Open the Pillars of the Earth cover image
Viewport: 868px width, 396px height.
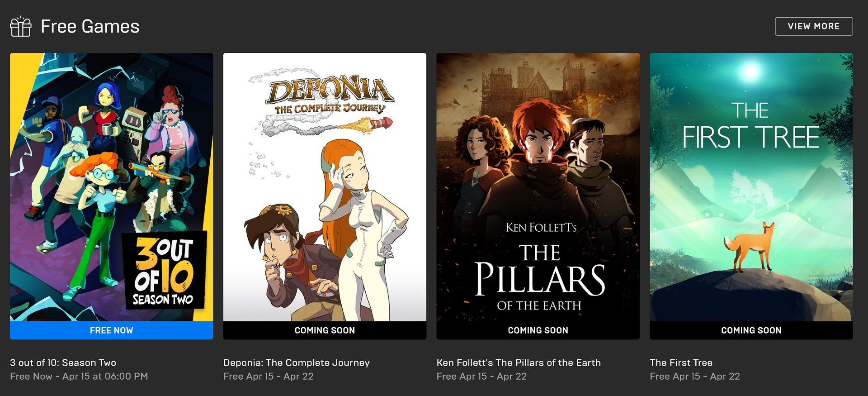click(538, 187)
